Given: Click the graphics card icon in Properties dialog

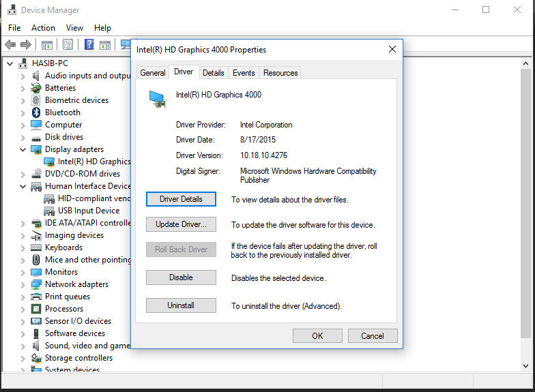Looking at the screenshot, I should point(158,100).
